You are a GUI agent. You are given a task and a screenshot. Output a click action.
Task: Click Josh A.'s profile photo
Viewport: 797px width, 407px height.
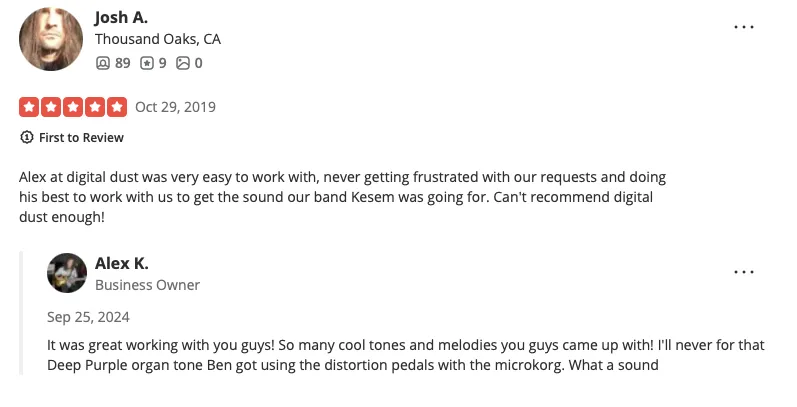(50, 39)
